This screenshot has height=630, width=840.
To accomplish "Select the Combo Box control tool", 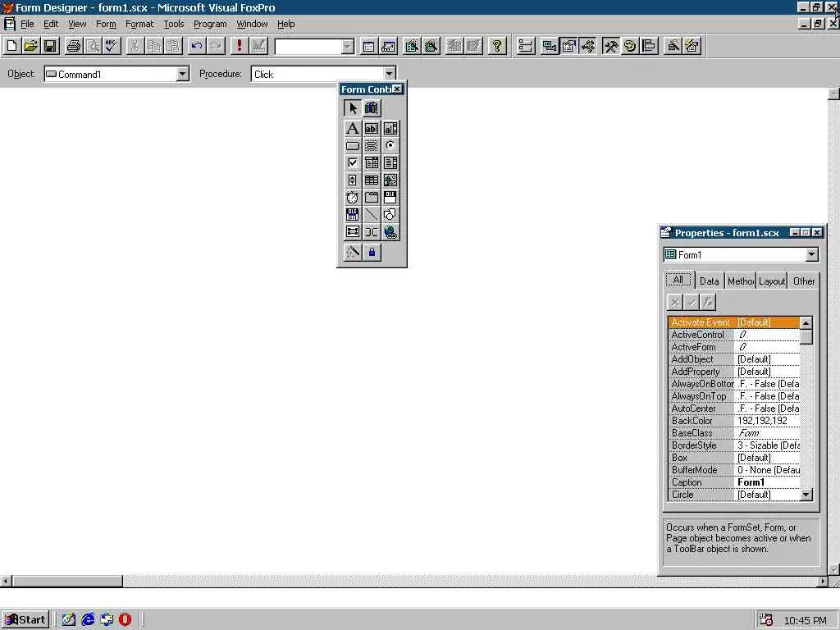I will pyautogui.click(x=372, y=163).
